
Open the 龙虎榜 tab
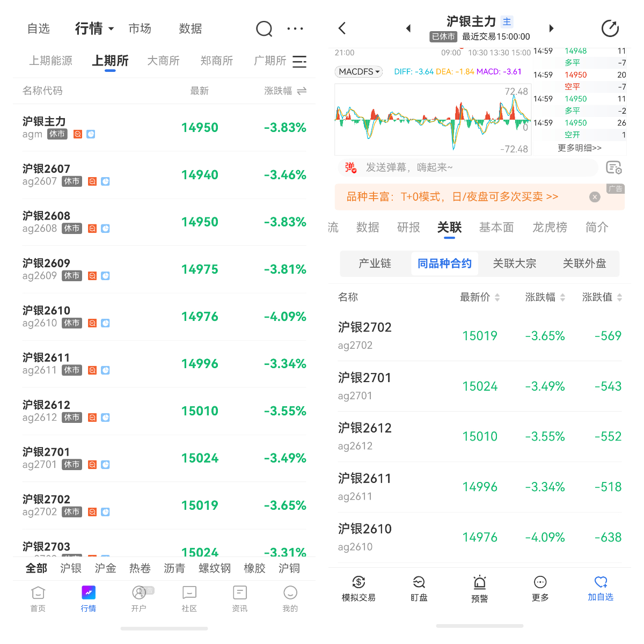(x=550, y=228)
